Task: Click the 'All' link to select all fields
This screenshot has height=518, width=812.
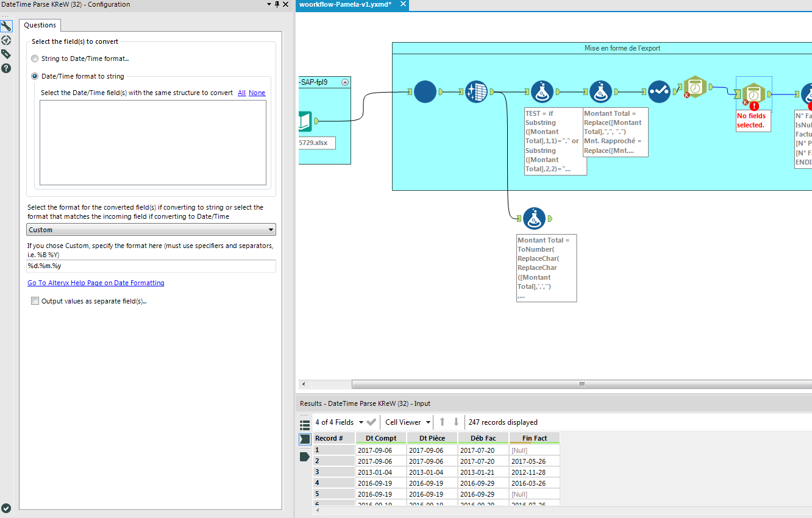Action: click(x=241, y=93)
